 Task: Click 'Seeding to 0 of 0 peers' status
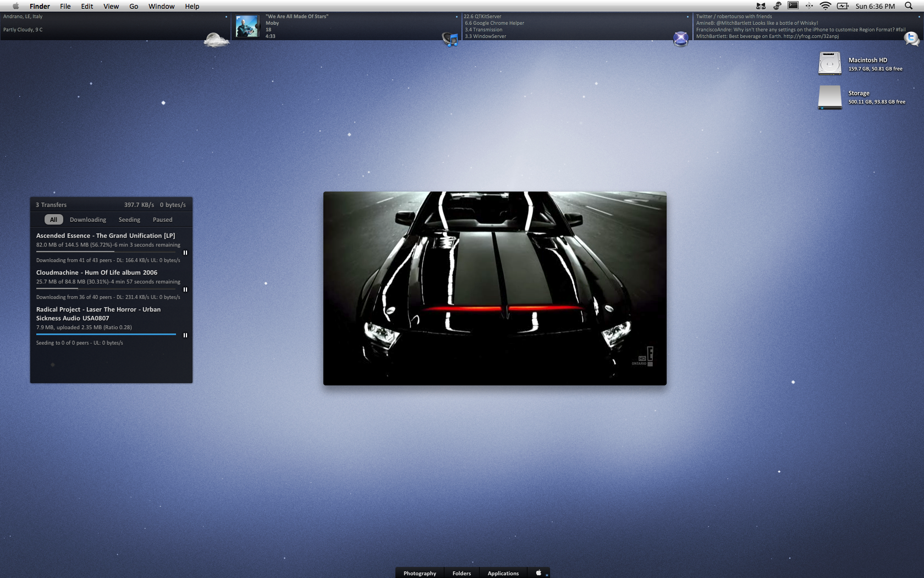80,343
